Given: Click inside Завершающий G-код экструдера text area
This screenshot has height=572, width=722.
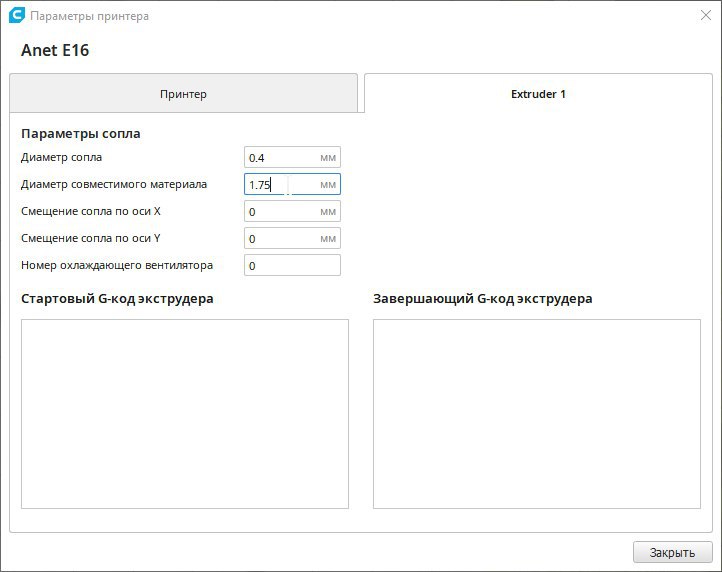Looking at the screenshot, I should coord(537,414).
